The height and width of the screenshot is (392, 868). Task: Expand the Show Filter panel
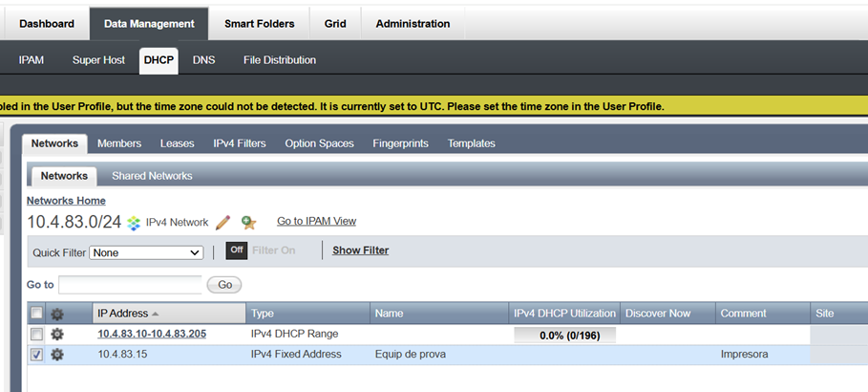[x=360, y=250]
